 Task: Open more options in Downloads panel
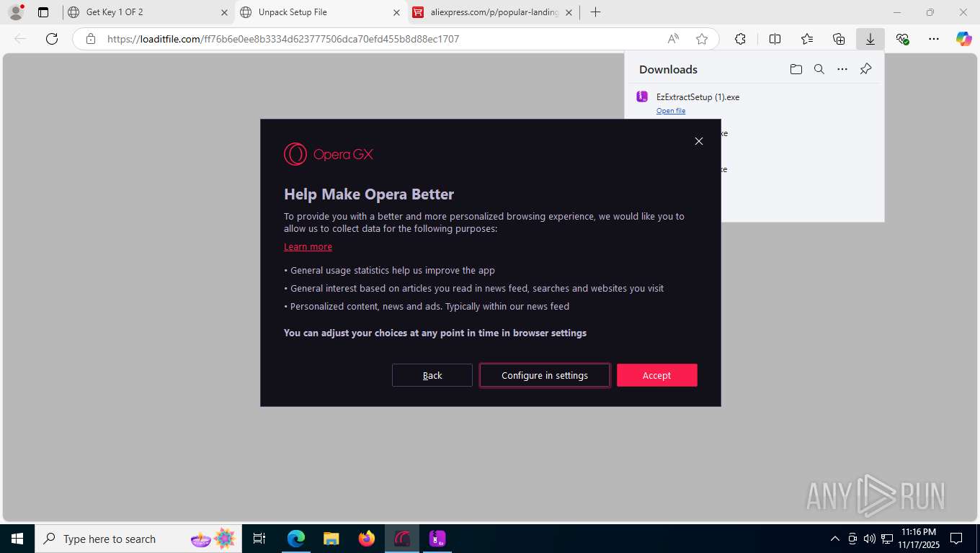click(842, 69)
